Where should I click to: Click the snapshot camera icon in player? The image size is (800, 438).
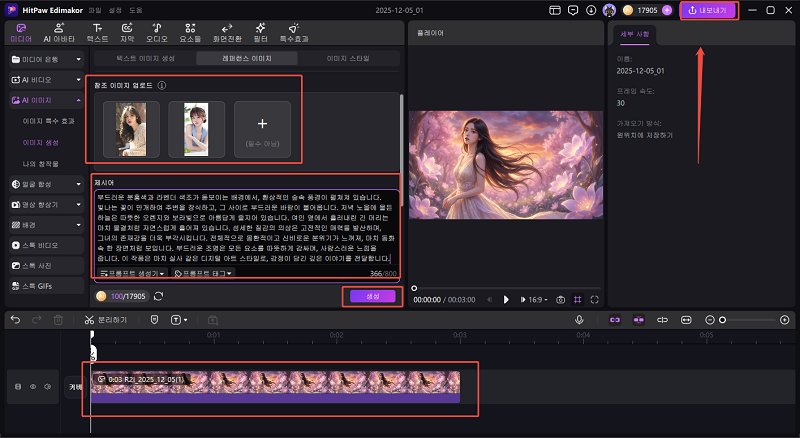pos(560,300)
